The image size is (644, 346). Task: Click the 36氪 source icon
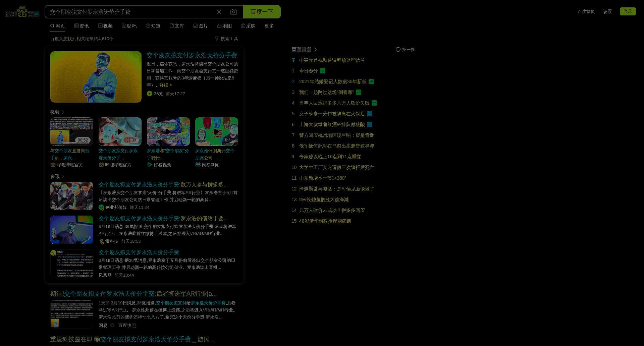point(150,94)
